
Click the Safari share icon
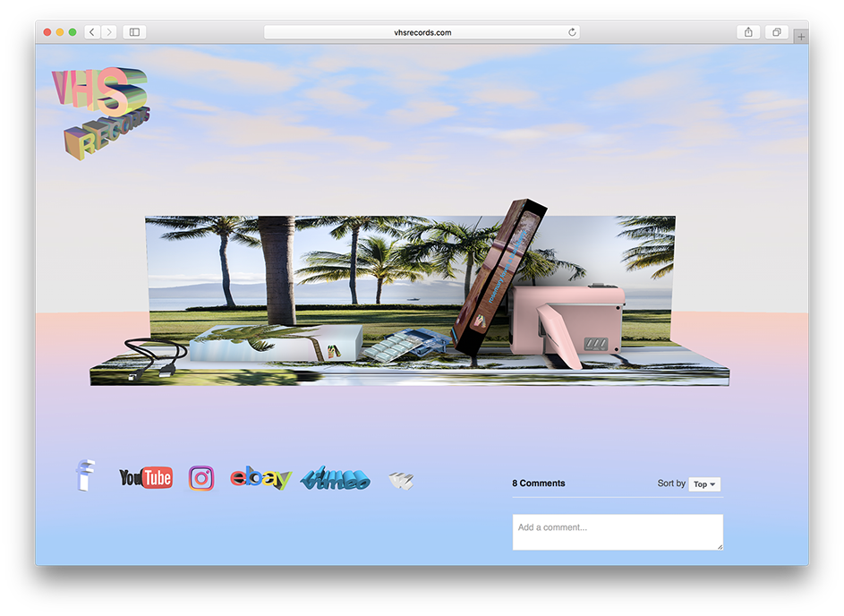coord(748,32)
